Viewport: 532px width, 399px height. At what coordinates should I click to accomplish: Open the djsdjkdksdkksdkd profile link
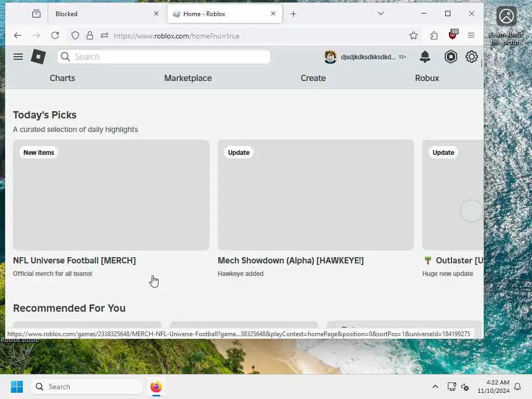(x=368, y=57)
